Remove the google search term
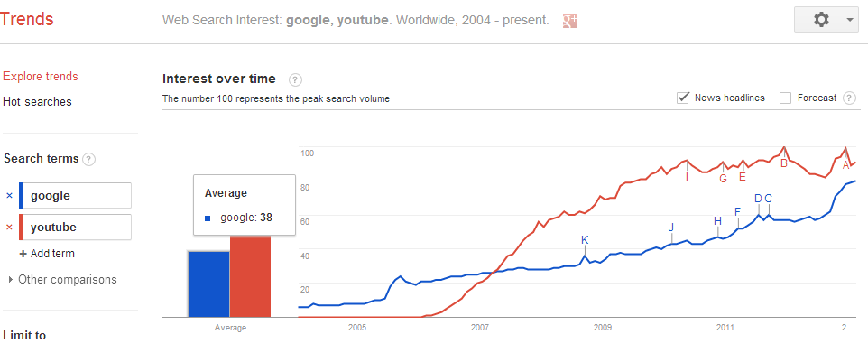Image resolution: width=868 pixels, height=344 pixels. (x=9, y=196)
